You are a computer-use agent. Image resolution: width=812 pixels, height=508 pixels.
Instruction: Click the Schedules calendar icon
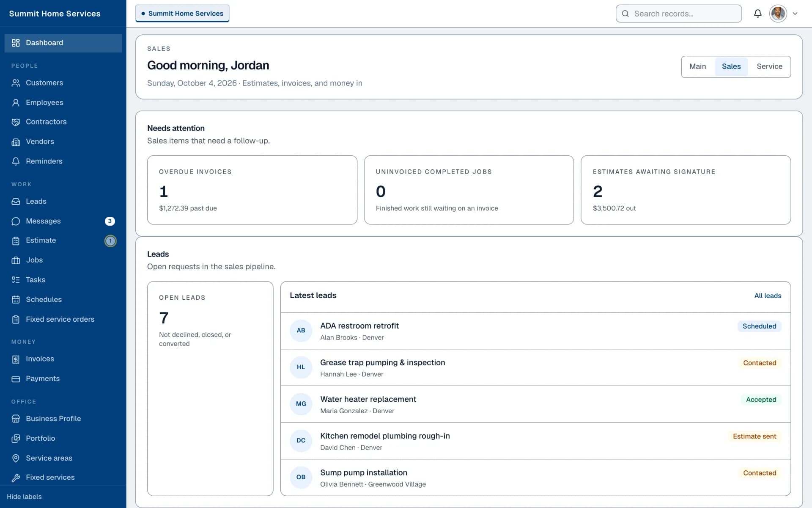pyautogui.click(x=16, y=300)
